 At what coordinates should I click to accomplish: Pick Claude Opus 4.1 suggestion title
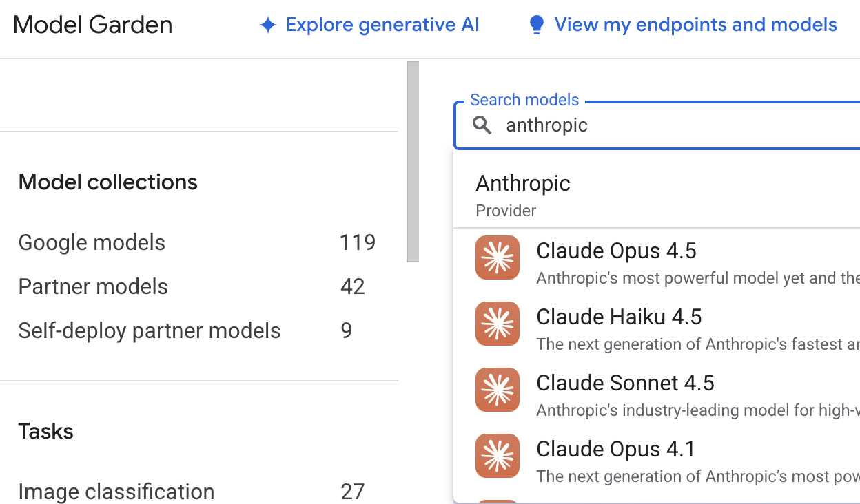[x=616, y=449]
